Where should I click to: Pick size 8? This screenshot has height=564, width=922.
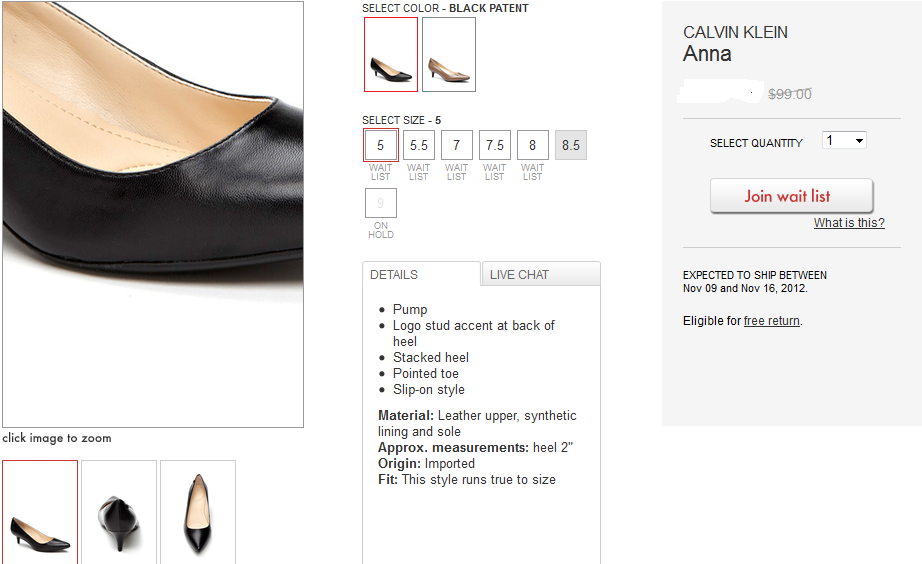point(533,145)
